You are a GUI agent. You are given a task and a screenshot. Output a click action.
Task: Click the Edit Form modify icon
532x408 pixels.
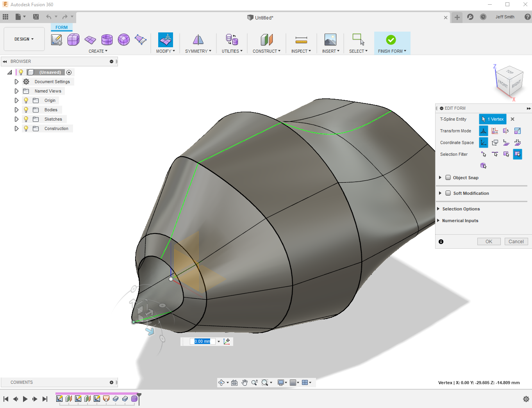166,39
